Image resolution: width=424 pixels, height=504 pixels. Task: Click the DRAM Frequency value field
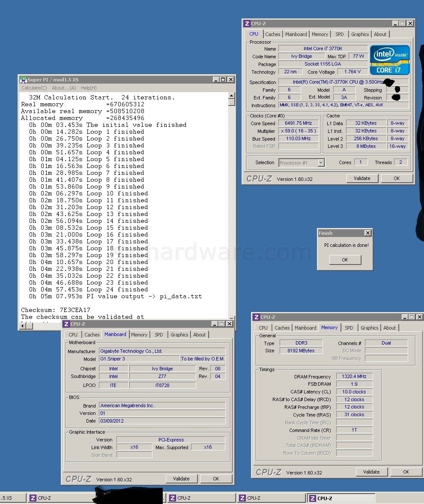click(x=354, y=376)
